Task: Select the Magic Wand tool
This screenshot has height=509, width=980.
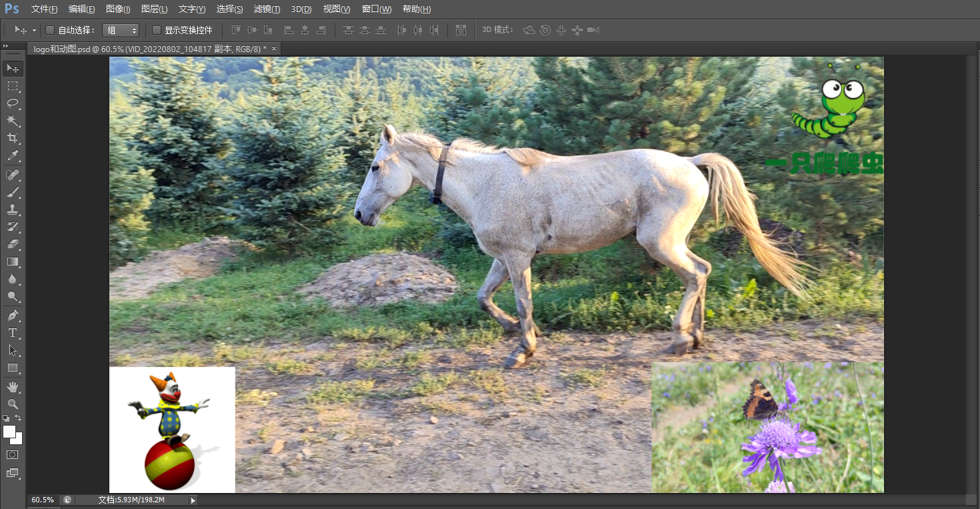Action: [x=13, y=121]
